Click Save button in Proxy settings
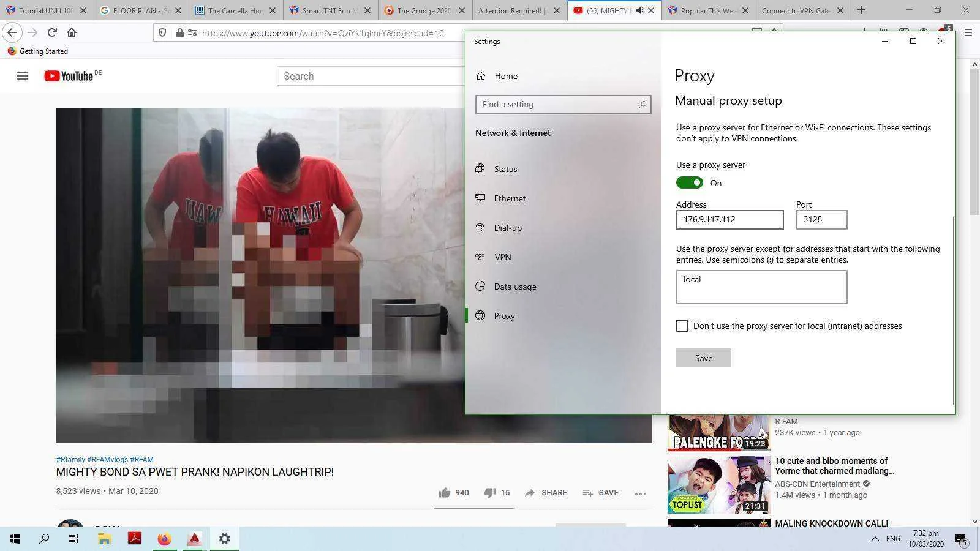Viewport: 980px width, 551px height. click(x=703, y=358)
